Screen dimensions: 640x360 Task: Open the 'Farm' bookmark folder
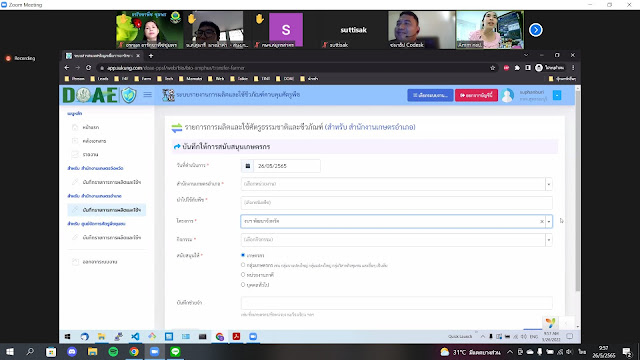coord(142,79)
